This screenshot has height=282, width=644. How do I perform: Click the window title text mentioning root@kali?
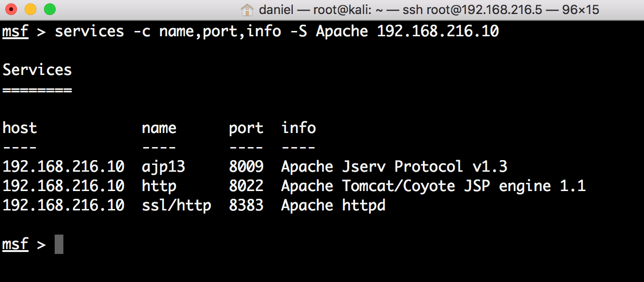click(429, 10)
